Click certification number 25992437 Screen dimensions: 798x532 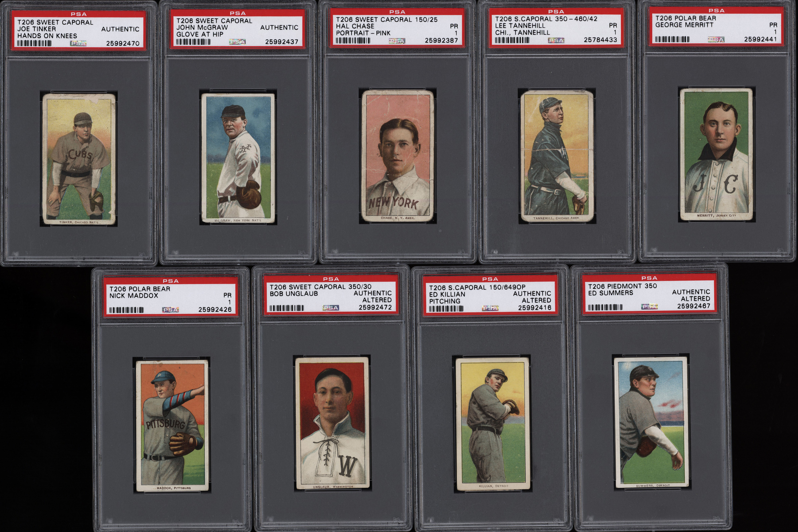pos(281,42)
